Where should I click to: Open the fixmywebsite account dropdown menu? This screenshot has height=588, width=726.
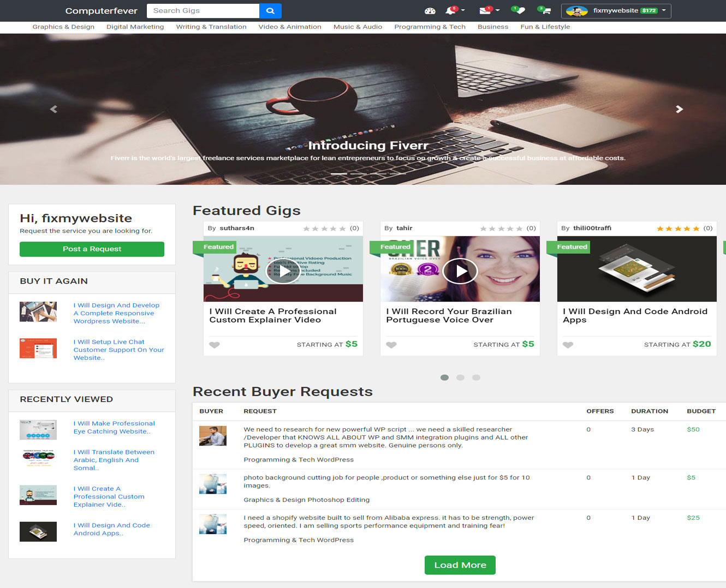616,10
